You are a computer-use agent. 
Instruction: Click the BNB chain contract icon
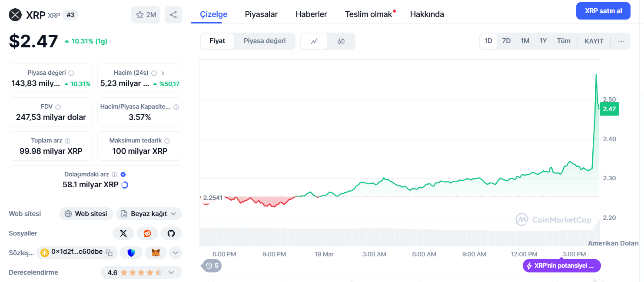pos(44,252)
